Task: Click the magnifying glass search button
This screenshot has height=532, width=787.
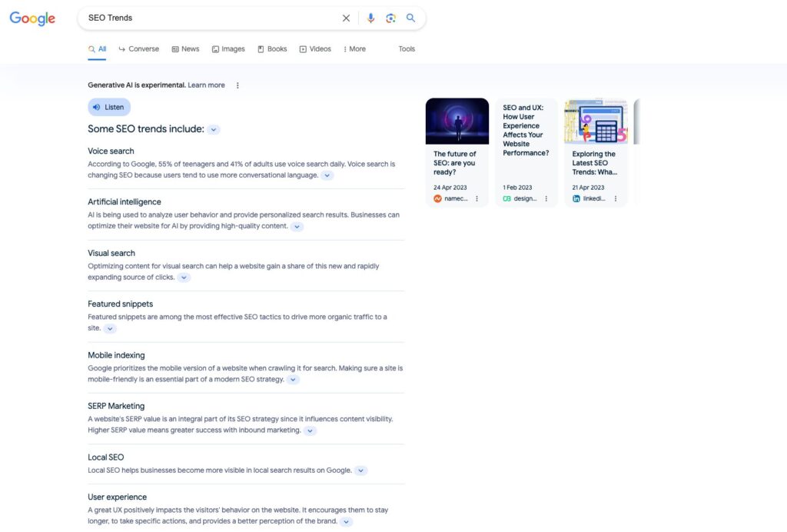Action: click(x=411, y=18)
